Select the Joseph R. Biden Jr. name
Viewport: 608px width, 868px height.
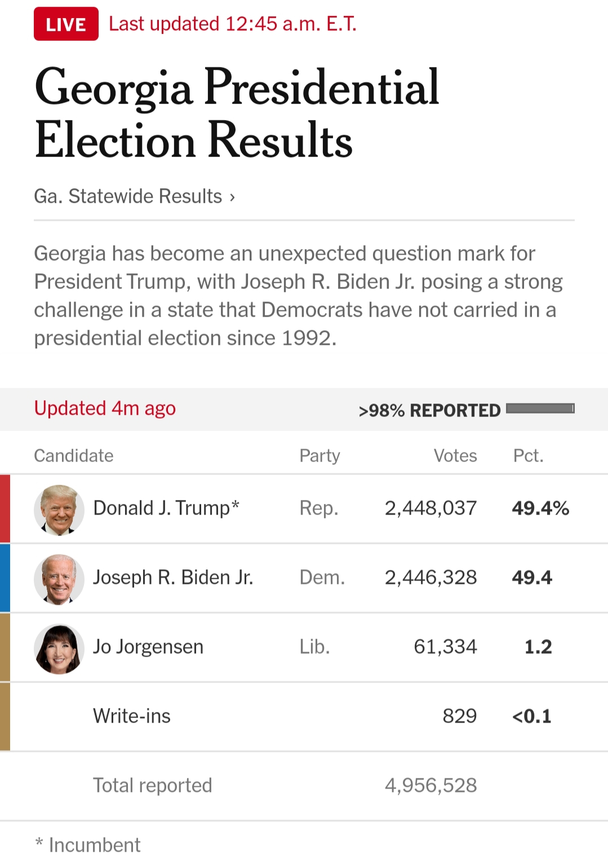173,578
